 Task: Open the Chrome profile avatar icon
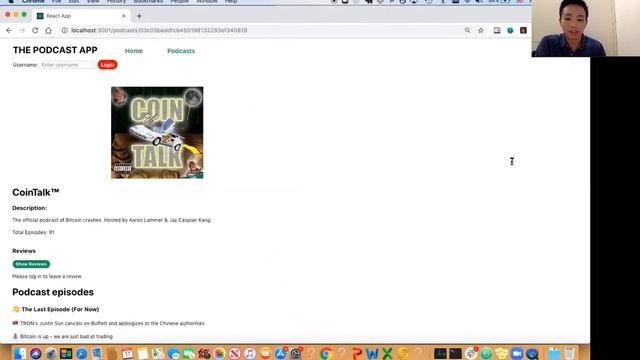[x=523, y=30]
